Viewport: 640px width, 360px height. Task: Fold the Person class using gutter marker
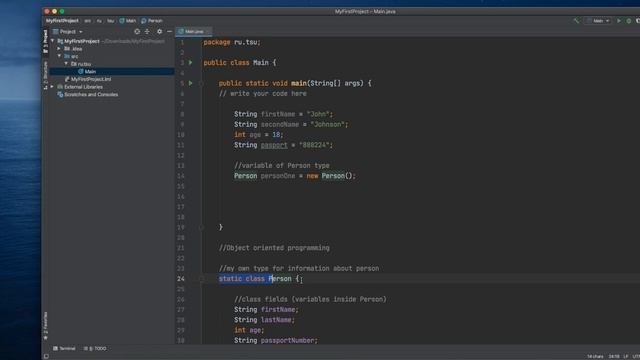tap(201, 279)
